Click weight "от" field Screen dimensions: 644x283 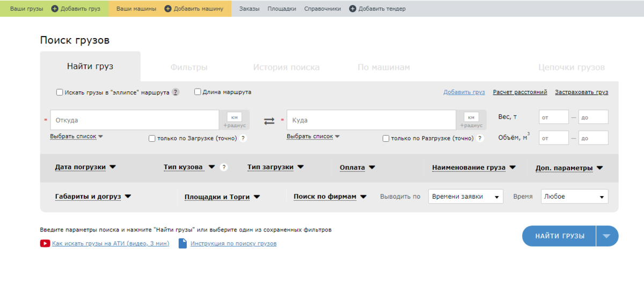tap(554, 117)
